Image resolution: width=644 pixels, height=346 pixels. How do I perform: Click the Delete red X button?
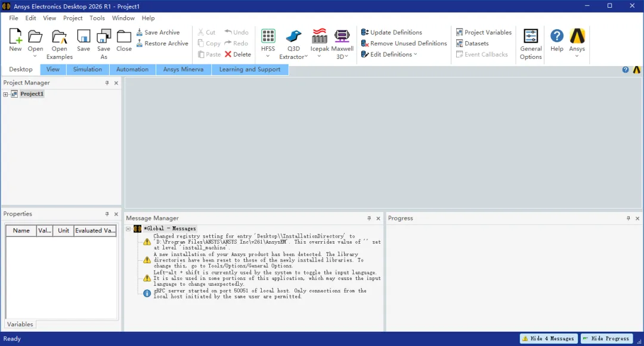[237, 54]
